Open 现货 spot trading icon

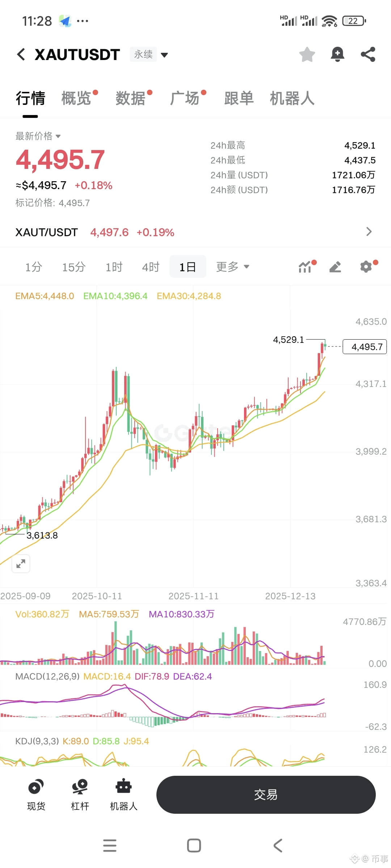[36, 794]
